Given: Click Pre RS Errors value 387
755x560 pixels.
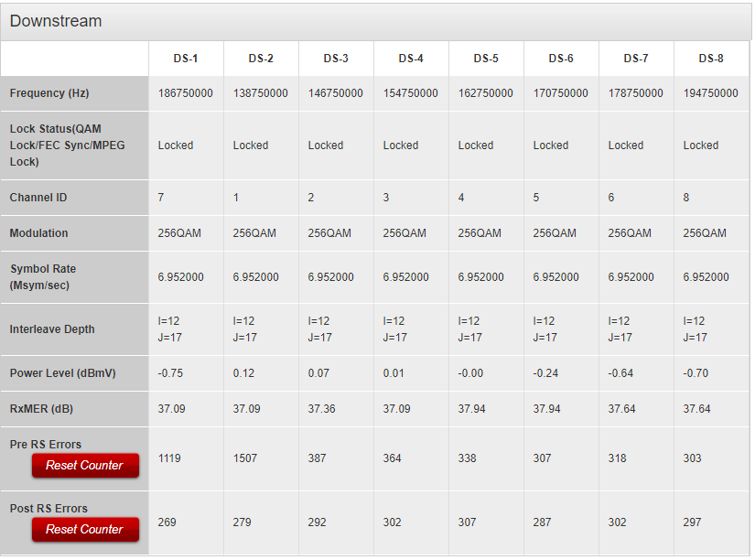Looking at the screenshot, I should [x=317, y=458].
